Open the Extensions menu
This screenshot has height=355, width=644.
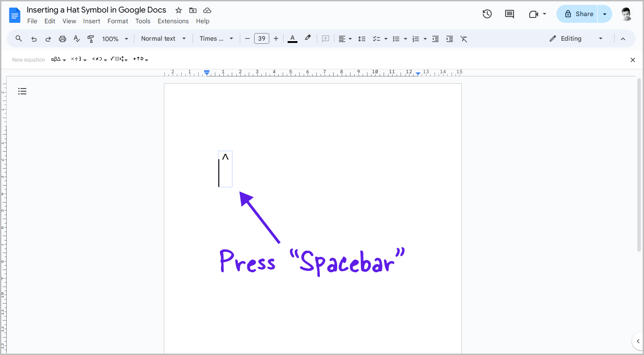(x=173, y=21)
